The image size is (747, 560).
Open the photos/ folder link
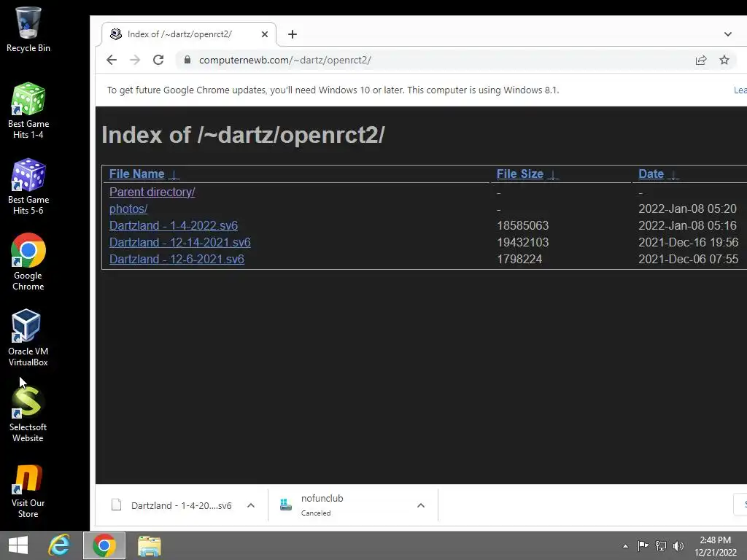click(x=128, y=209)
